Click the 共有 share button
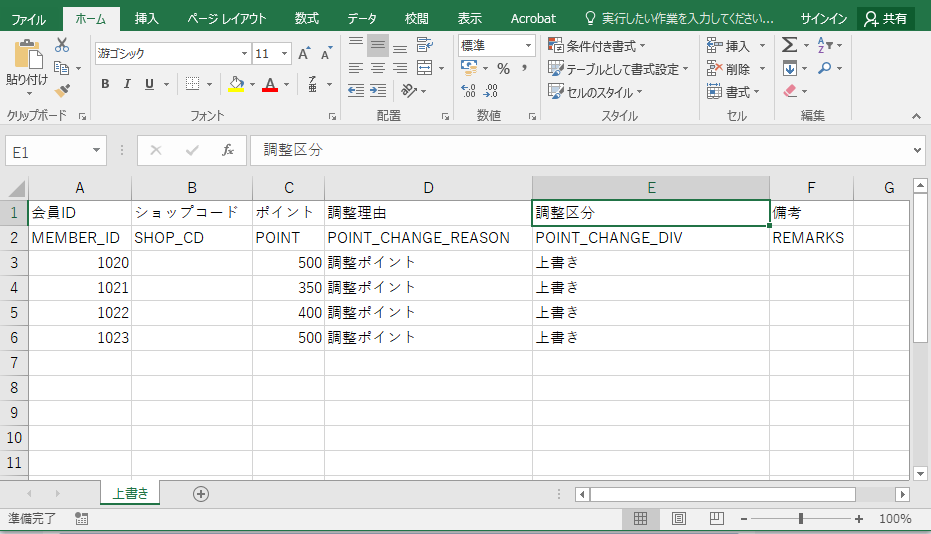The height and width of the screenshot is (534, 931). coord(886,18)
